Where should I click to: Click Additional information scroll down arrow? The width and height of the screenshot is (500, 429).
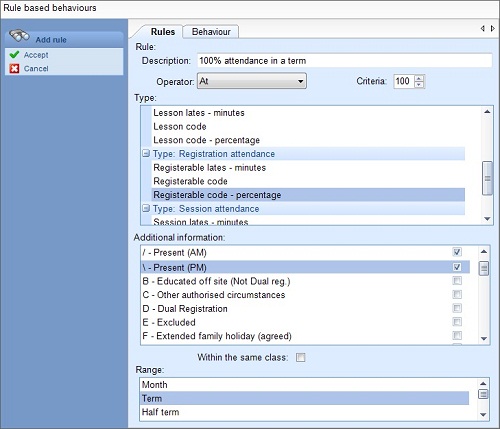pyautogui.click(x=484, y=339)
